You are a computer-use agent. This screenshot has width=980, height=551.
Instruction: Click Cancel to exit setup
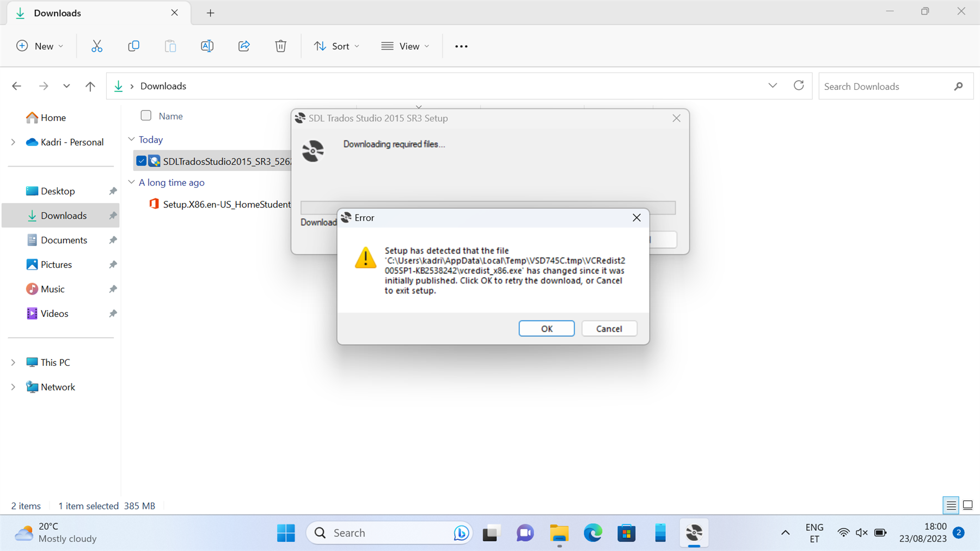click(x=609, y=328)
